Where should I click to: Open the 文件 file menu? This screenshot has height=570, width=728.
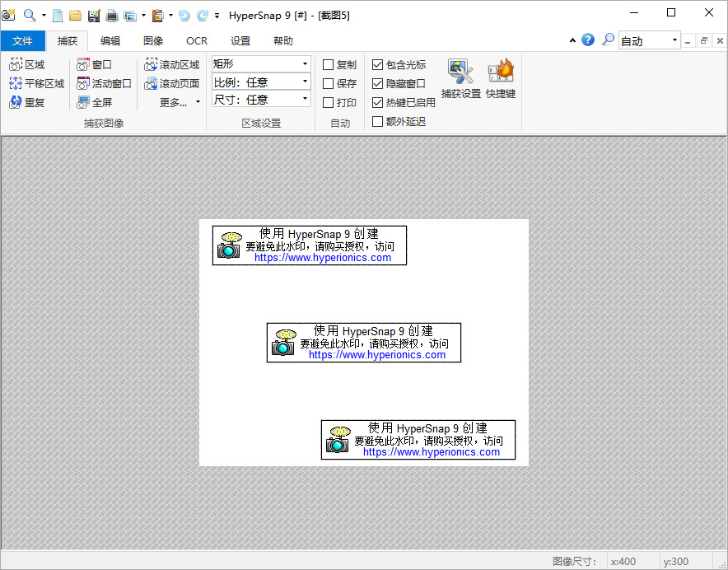coord(23,41)
